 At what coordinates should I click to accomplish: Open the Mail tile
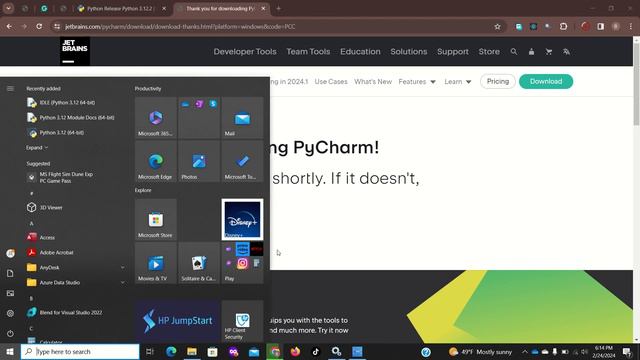click(242, 118)
